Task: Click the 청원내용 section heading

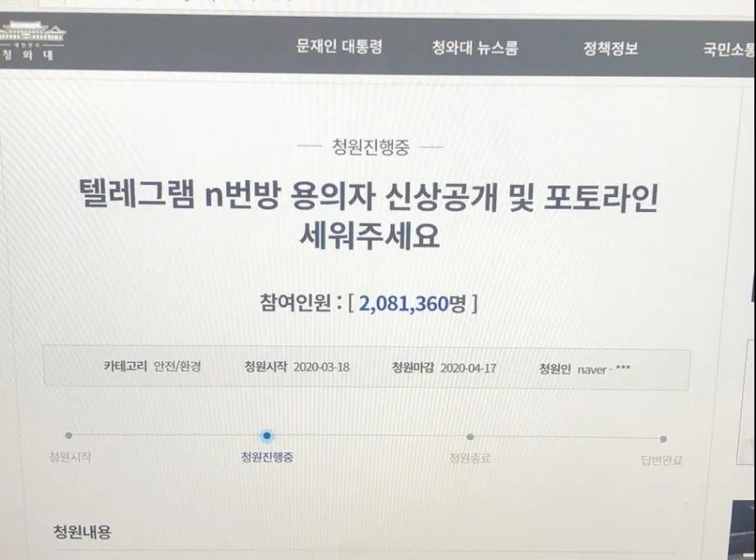Action: (82, 531)
